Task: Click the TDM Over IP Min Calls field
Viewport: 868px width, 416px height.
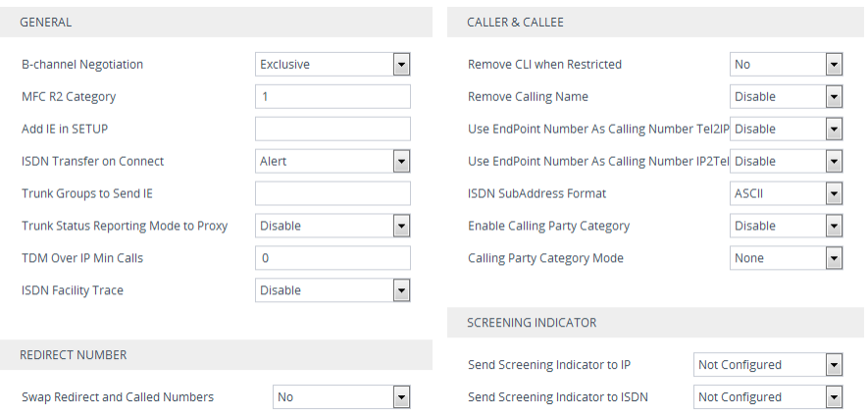Action: tap(332, 259)
